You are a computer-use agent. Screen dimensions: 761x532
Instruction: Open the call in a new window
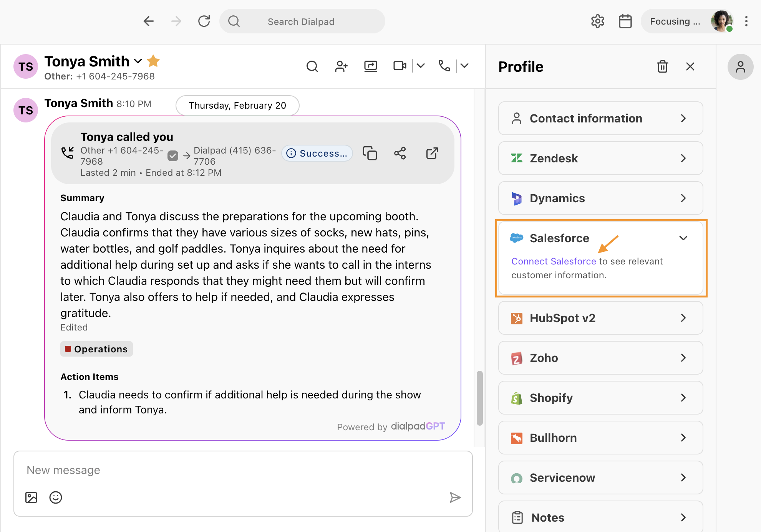(432, 153)
